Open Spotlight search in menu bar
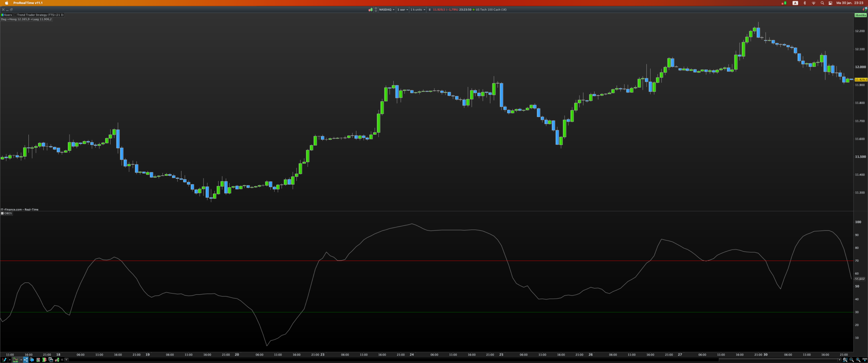The image size is (868, 363). (822, 3)
